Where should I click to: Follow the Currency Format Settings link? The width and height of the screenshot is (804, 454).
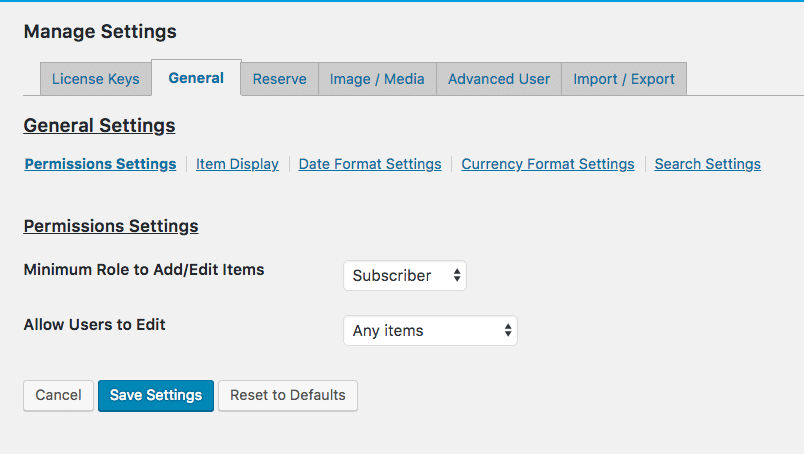pos(548,164)
